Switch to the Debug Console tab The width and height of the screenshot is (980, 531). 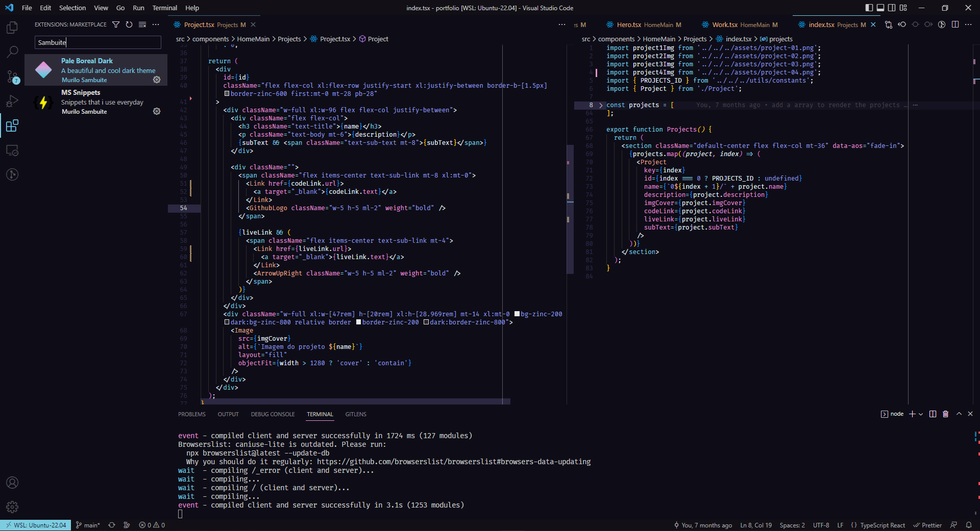[273, 414]
